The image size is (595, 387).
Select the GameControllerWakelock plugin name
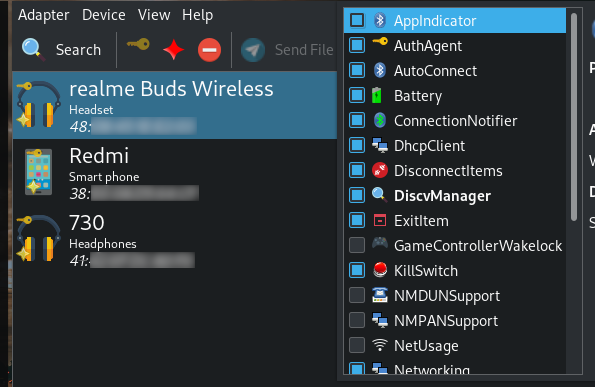[x=478, y=246]
